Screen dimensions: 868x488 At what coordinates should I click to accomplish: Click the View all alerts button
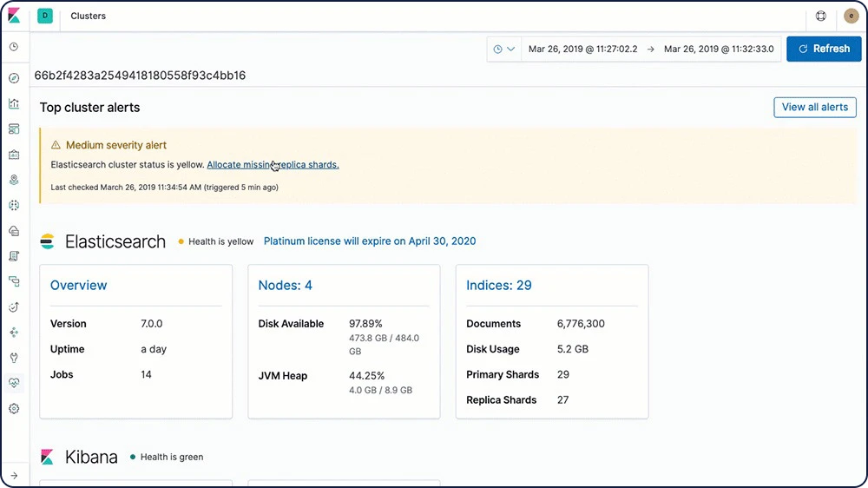(x=815, y=108)
